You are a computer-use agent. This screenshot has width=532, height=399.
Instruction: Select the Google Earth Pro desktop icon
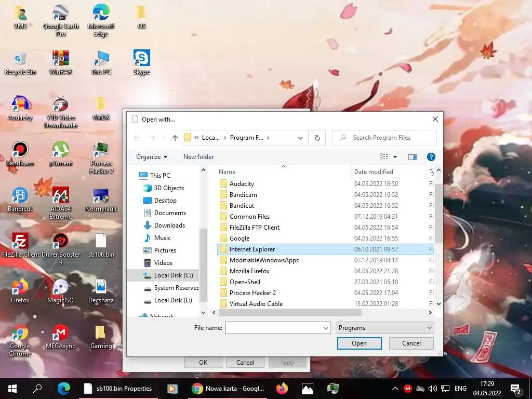tap(61, 20)
